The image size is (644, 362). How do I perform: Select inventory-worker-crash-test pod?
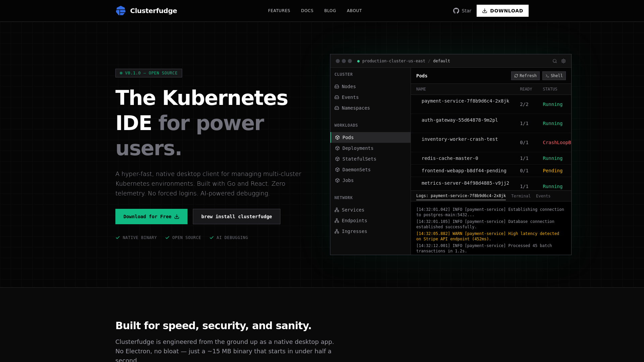point(491,142)
